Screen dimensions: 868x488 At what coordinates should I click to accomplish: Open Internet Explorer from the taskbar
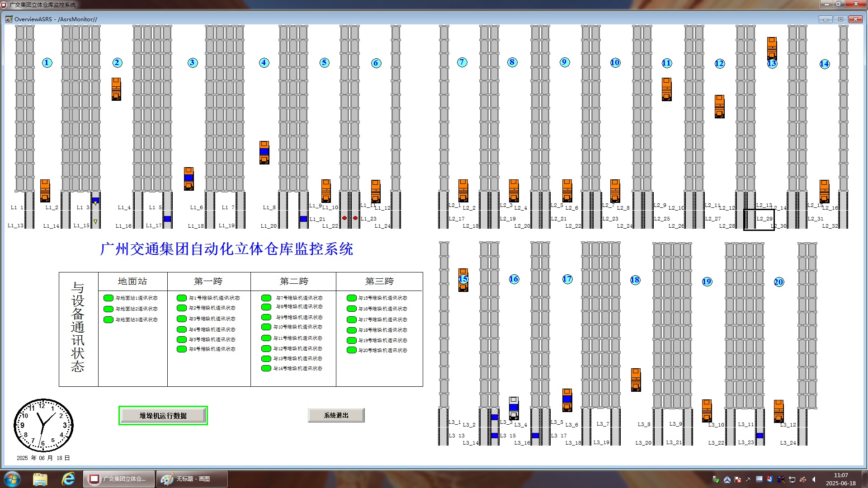[x=68, y=479]
